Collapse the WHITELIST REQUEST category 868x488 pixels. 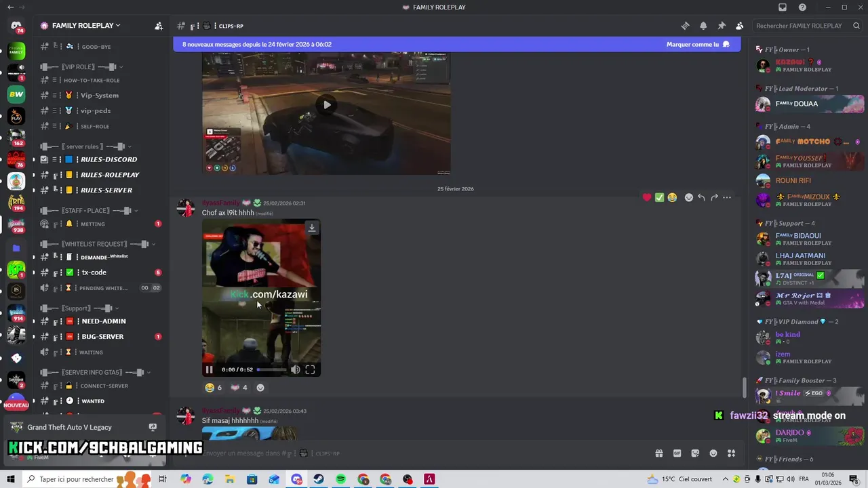tap(98, 244)
